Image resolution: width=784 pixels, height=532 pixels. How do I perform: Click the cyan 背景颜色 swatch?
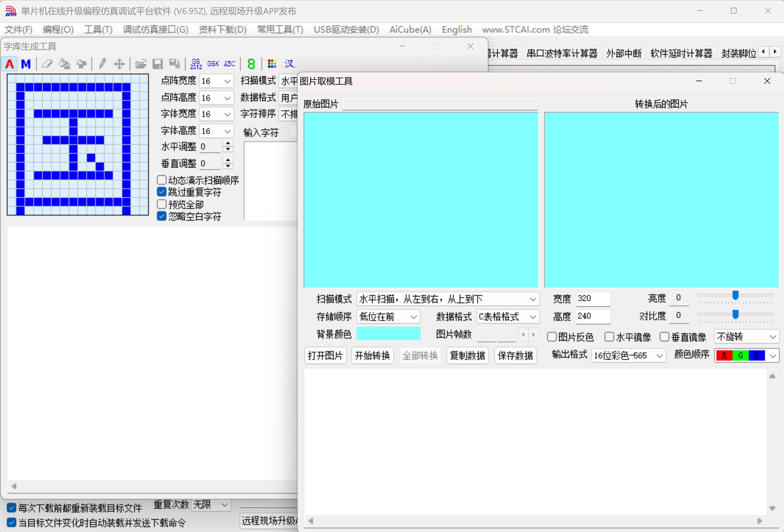pos(388,333)
